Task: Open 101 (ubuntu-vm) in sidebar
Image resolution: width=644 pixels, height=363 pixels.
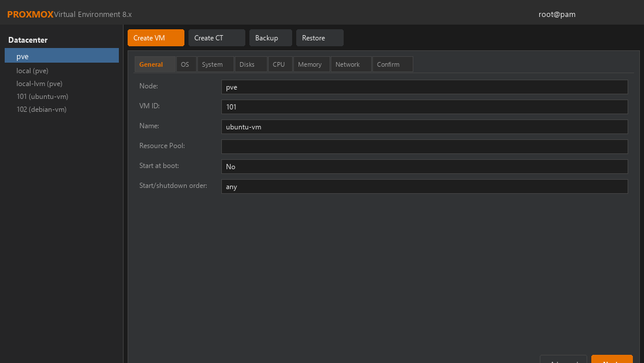Action: (x=42, y=97)
